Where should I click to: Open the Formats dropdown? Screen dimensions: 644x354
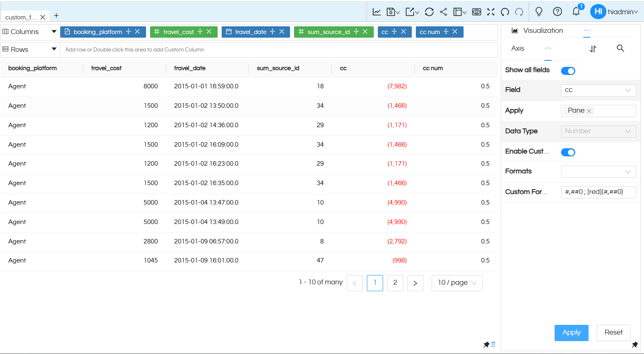coord(598,172)
